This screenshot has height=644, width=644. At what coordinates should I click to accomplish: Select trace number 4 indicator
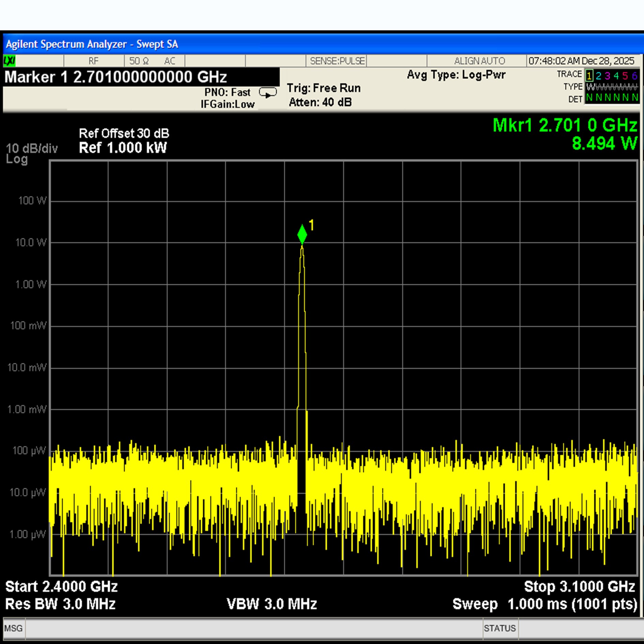point(616,76)
